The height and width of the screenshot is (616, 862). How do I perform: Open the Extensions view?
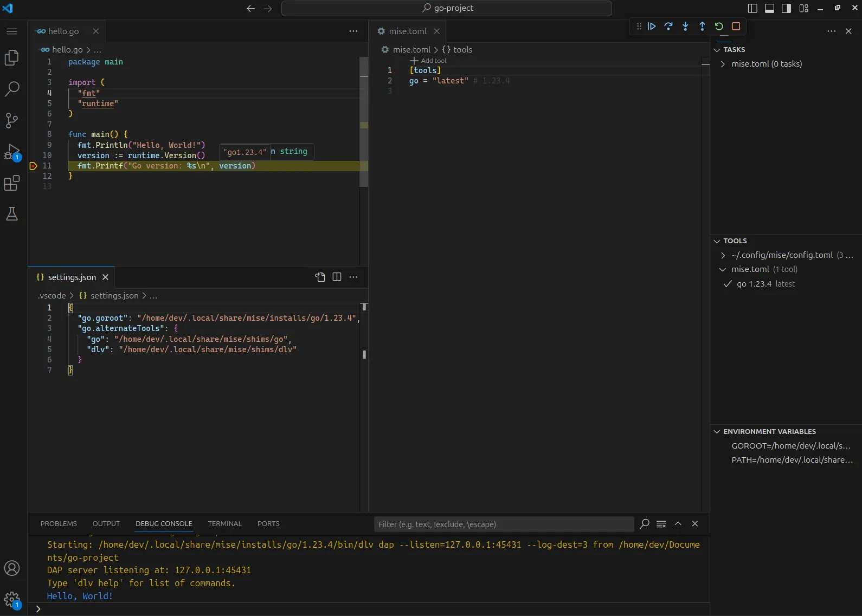12,183
